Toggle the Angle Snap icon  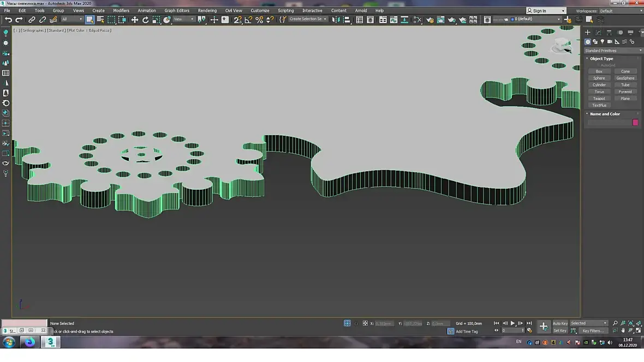248,20
